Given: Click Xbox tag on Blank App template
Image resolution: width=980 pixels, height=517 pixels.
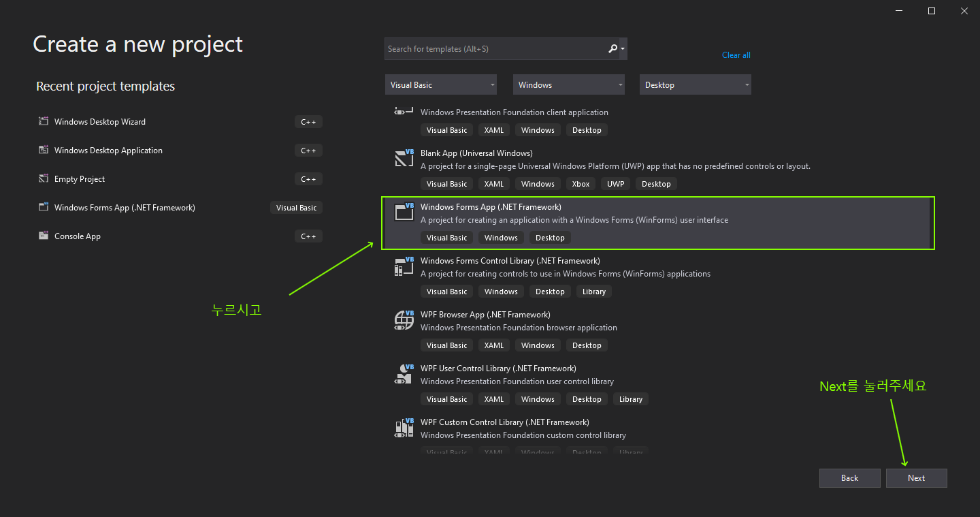Looking at the screenshot, I should (x=581, y=184).
